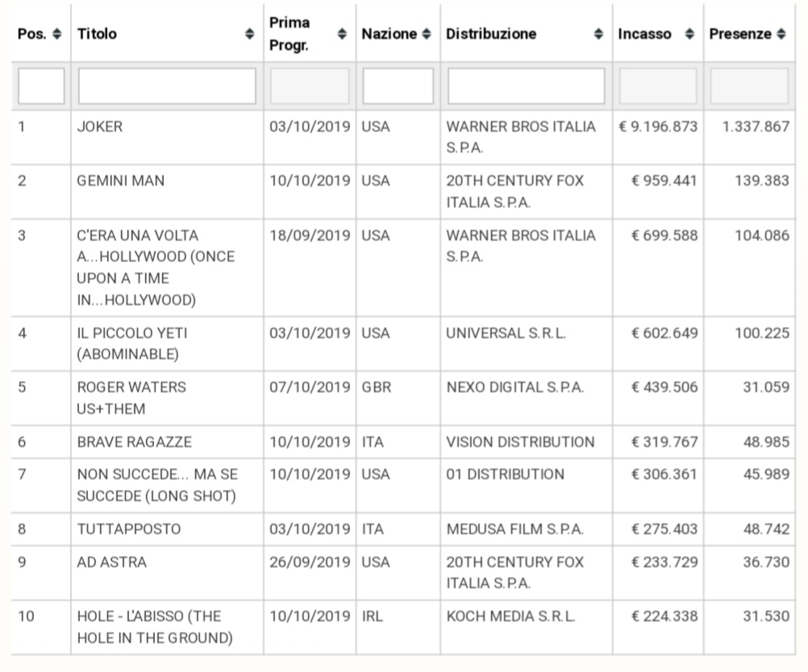The height and width of the screenshot is (672, 808).
Task: Sort by Incasso using arrow icon
Action: pos(689,35)
